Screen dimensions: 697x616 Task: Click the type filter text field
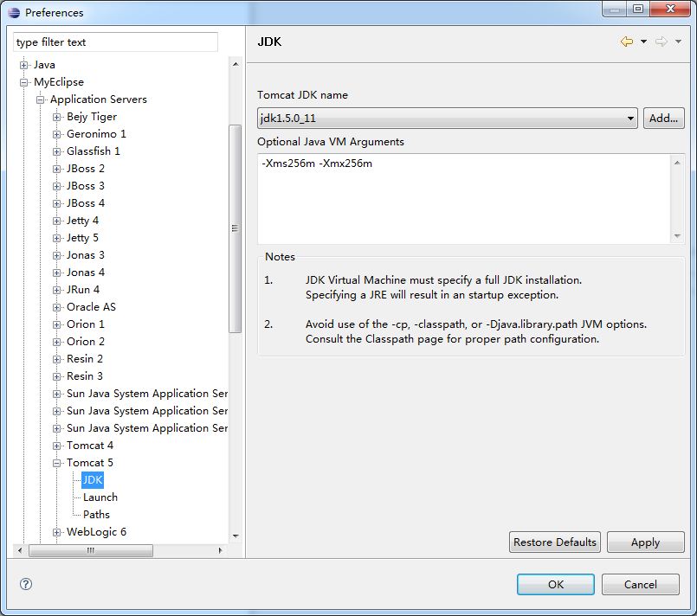point(116,42)
